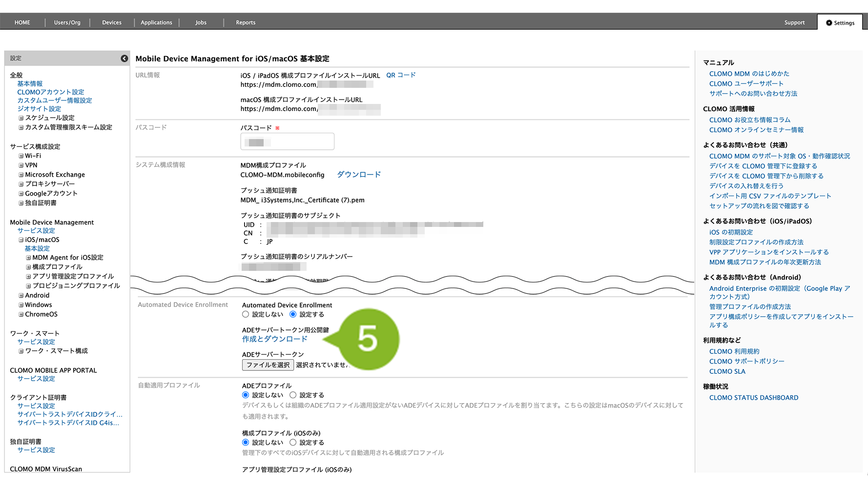Viewport: 868px width, 488px height.
Task: Open Reports menu
Action: pyautogui.click(x=246, y=22)
